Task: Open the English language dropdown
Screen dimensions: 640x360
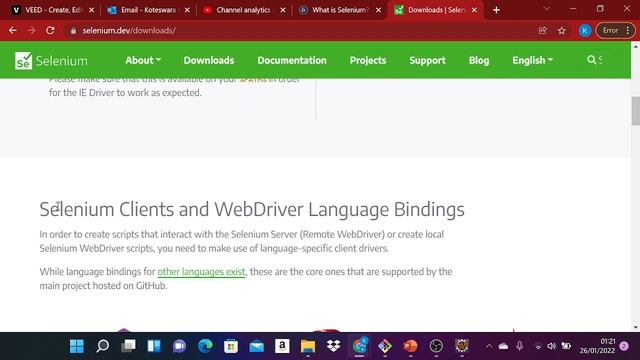Action: coord(533,60)
